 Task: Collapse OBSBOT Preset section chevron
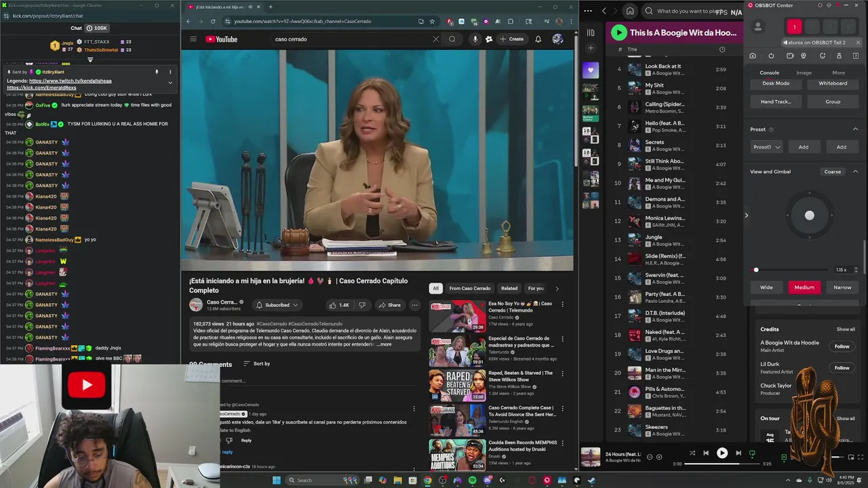click(x=855, y=129)
